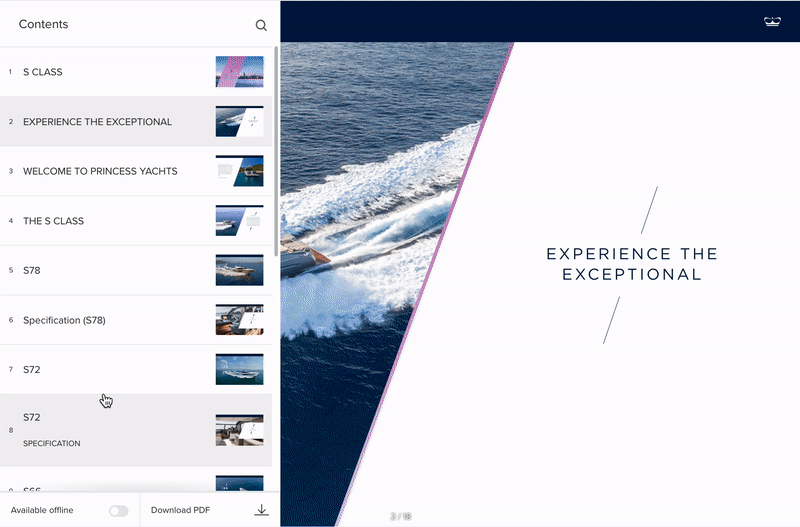Click the contents list scrollbar
Screen dimensions: 800x527
tap(276, 152)
